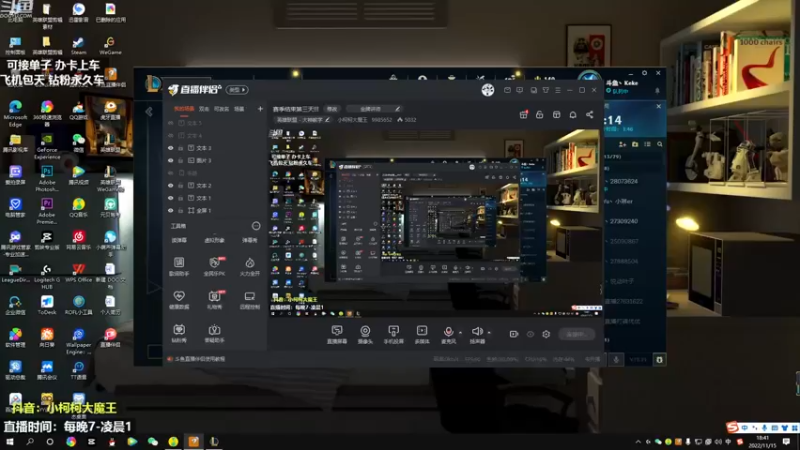
Task: Click the round avatar in 直播伴侣 title bar
Action: point(488,90)
